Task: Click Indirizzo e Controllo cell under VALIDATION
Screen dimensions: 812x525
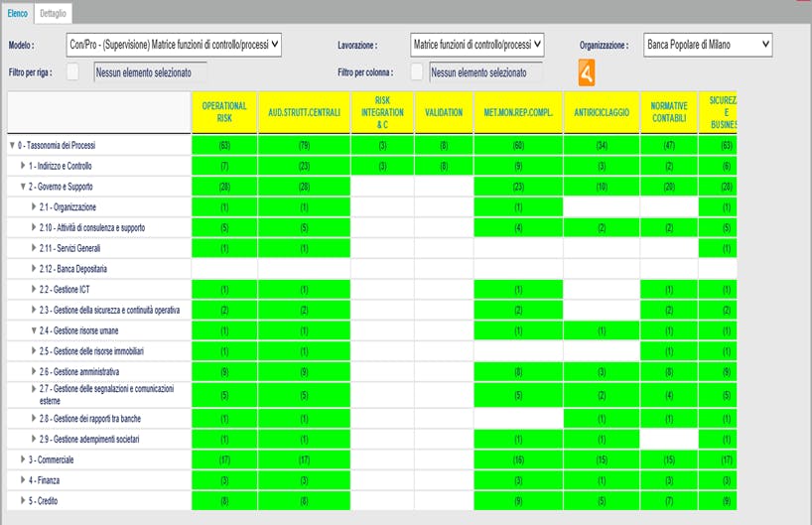Action: [x=444, y=166]
